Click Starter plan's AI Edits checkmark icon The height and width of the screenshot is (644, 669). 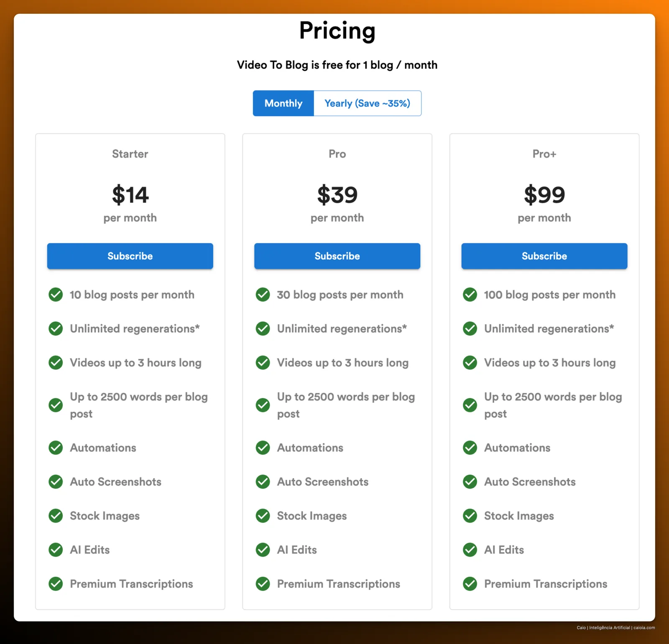tap(56, 550)
